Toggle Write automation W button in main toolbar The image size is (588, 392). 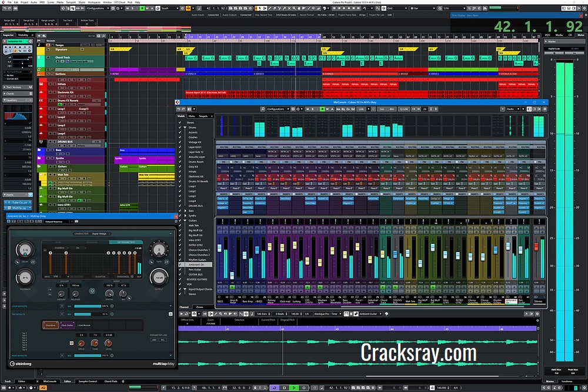point(148,8)
